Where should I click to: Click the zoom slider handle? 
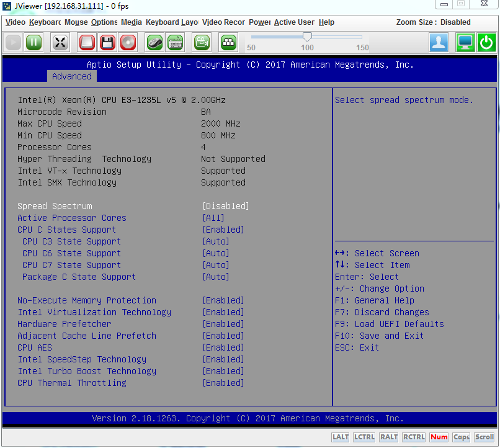(x=307, y=37)
